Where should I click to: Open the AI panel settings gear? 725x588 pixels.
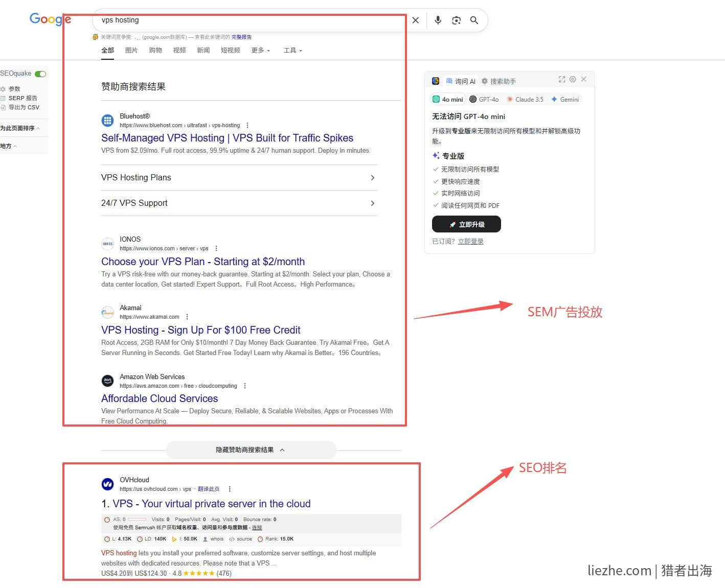pos(573,79)
